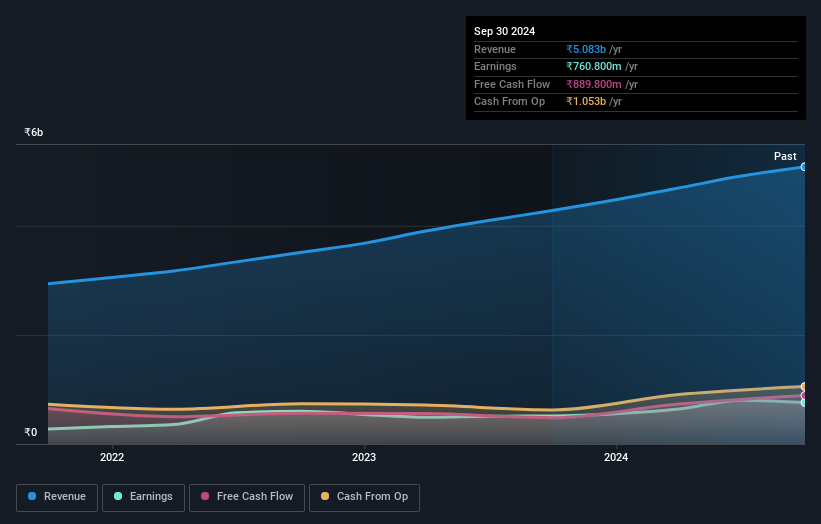The width and height of the screenshot is (821, 524).
Task: Click the ₹1.053b cash from op value
Action: coord(586,102)
